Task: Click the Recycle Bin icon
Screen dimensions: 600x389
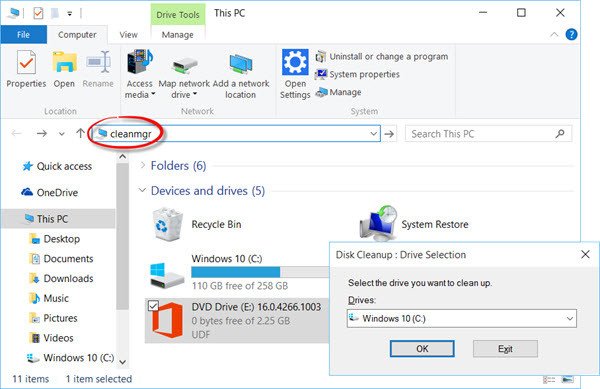Action: click(x=167, y=224)
